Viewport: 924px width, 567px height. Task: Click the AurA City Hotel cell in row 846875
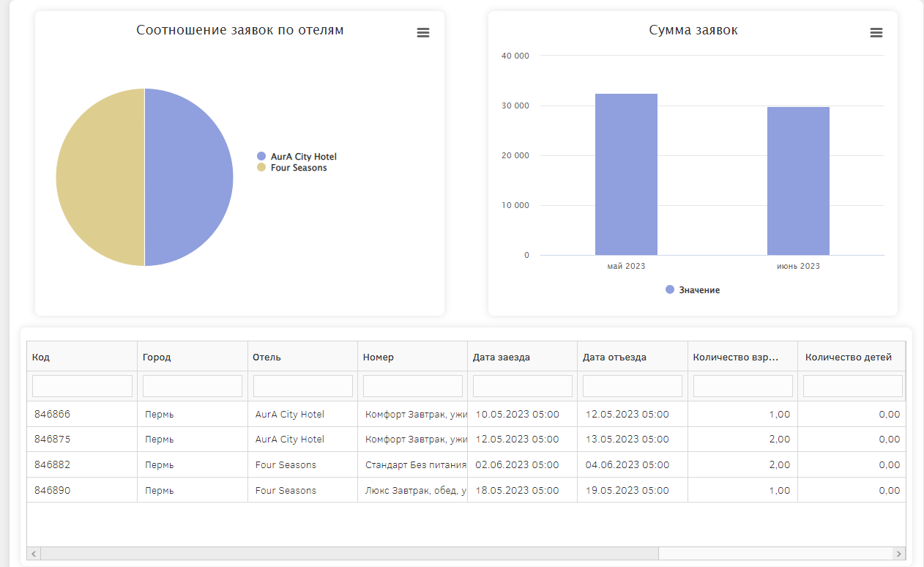click(302, 439)
